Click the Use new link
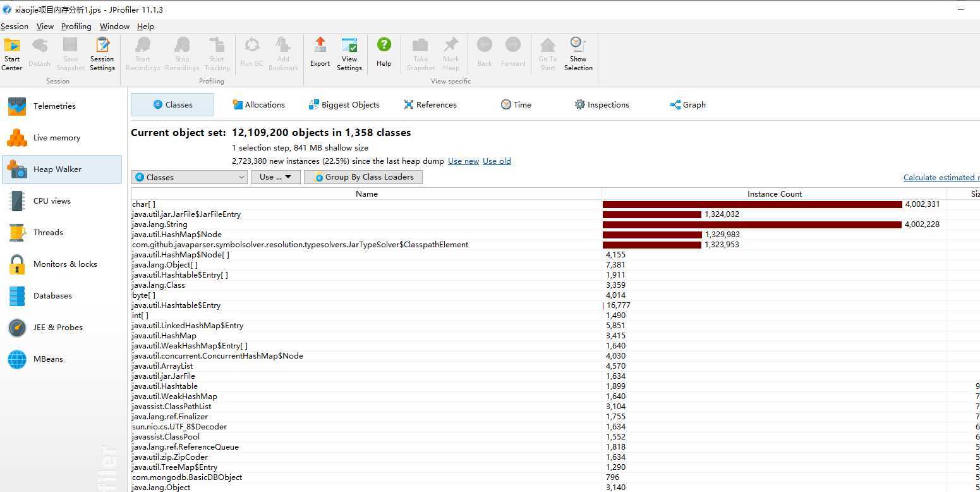This screenshot has height=492, width=980. tap(463, 161)
